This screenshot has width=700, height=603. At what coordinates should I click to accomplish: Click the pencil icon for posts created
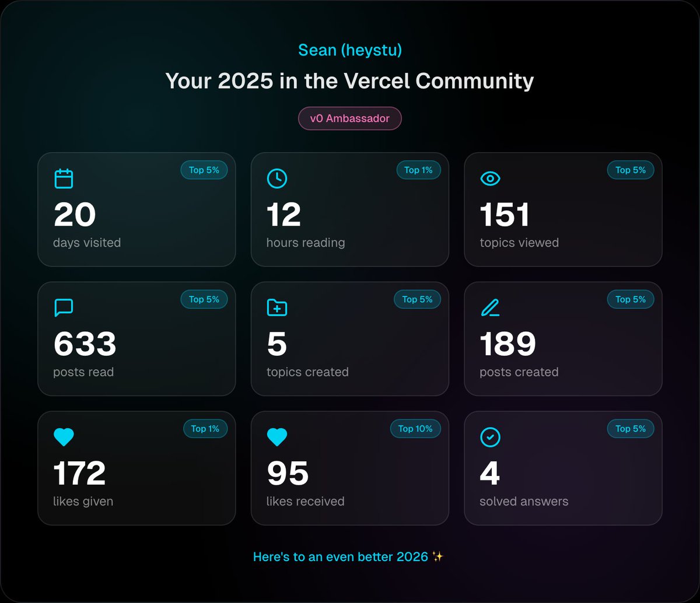490,307
